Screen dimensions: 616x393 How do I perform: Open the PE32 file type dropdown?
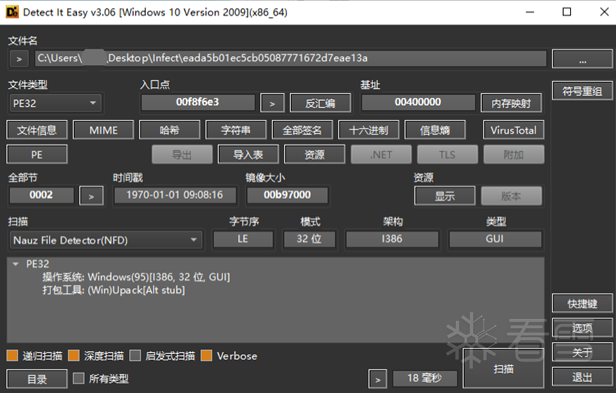click(55, 103)
